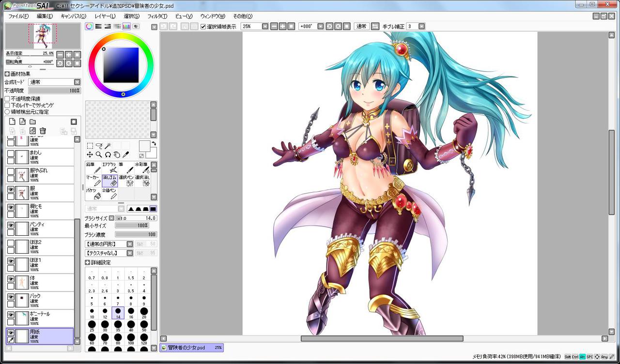This screenshot has height=364, width=620.
Task: Create a new normal layer
Action: pos(13,121)
